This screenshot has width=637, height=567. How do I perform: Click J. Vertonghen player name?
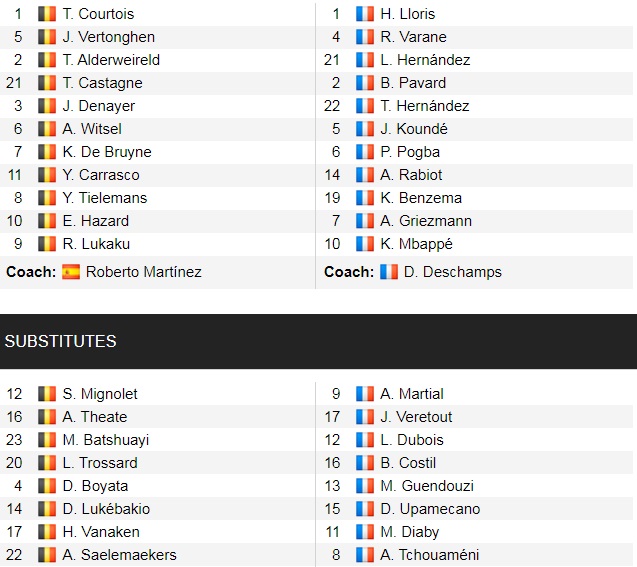tap(108, 37)
